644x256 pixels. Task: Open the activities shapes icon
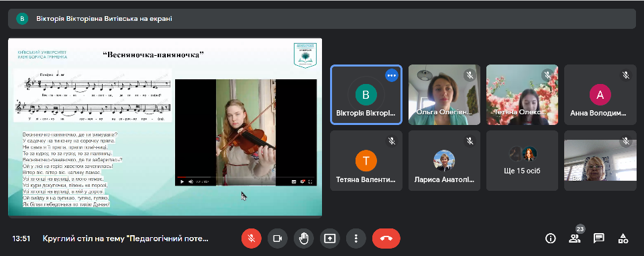tap(623, 239)
